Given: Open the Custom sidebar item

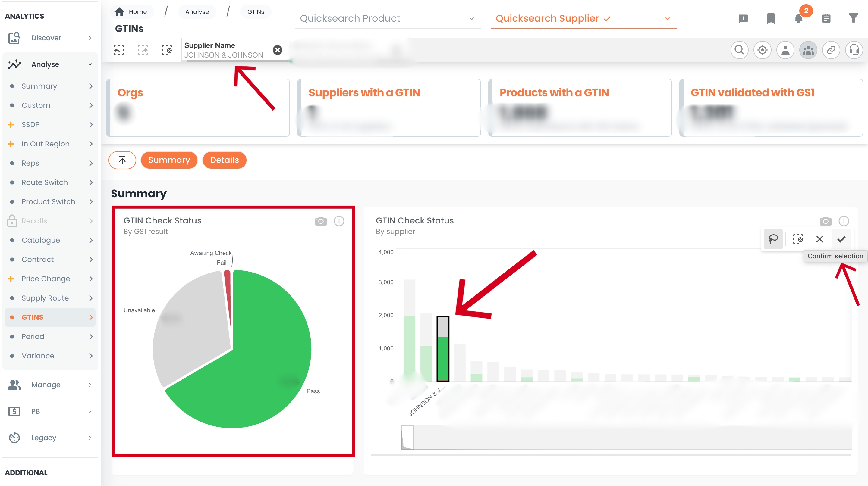Looking at the screenshot, I should tap(50, 105).
